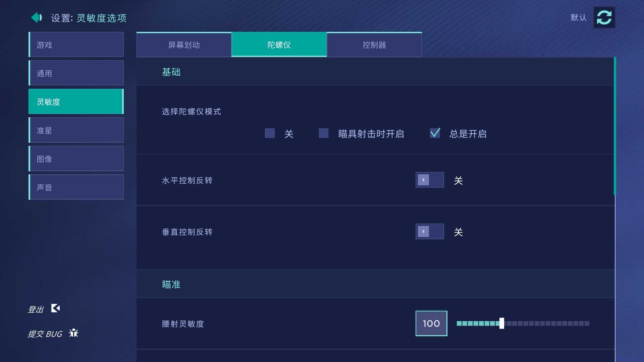
Task: Toggle the 水平控制反转 switch
Action: 429,180
